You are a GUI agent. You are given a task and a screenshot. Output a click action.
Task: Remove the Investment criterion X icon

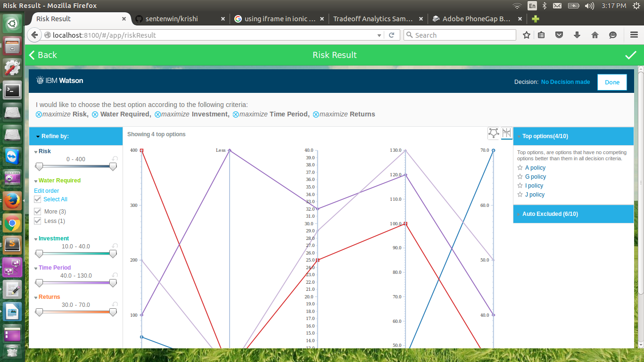click(158, 115)
